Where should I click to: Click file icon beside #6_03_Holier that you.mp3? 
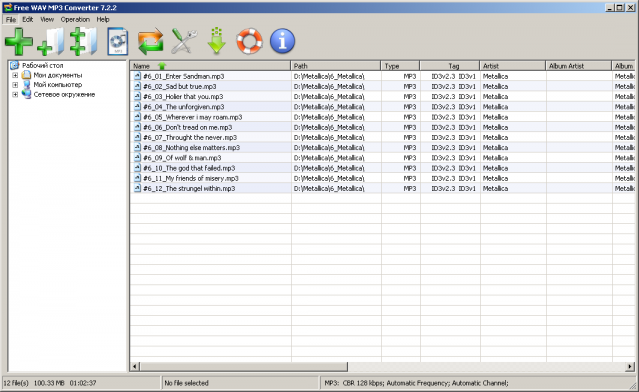coord(137,97)
